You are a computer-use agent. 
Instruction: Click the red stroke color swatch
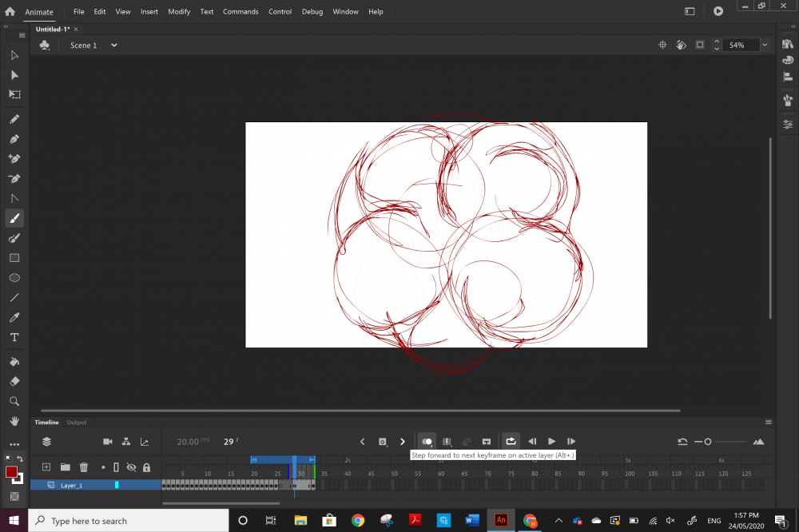coord(12,472)
